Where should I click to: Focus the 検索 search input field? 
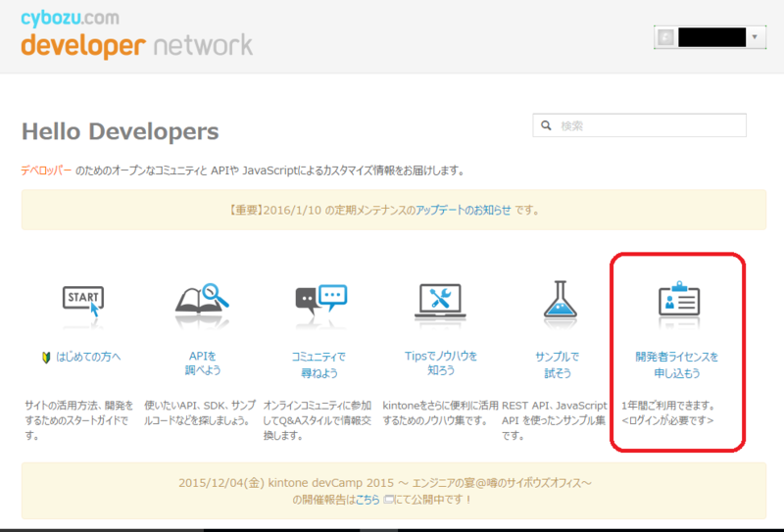click(x=640, y=125)
